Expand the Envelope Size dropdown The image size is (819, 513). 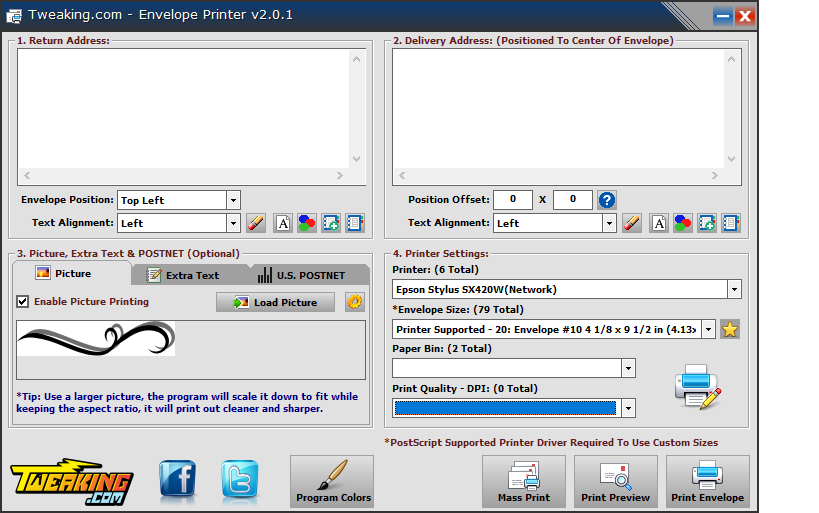(x=708, y=329)
